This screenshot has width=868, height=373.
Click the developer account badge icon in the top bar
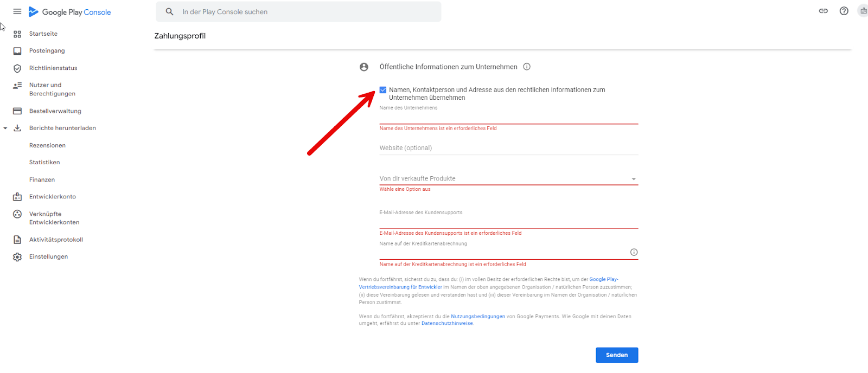tap(863, 11)
